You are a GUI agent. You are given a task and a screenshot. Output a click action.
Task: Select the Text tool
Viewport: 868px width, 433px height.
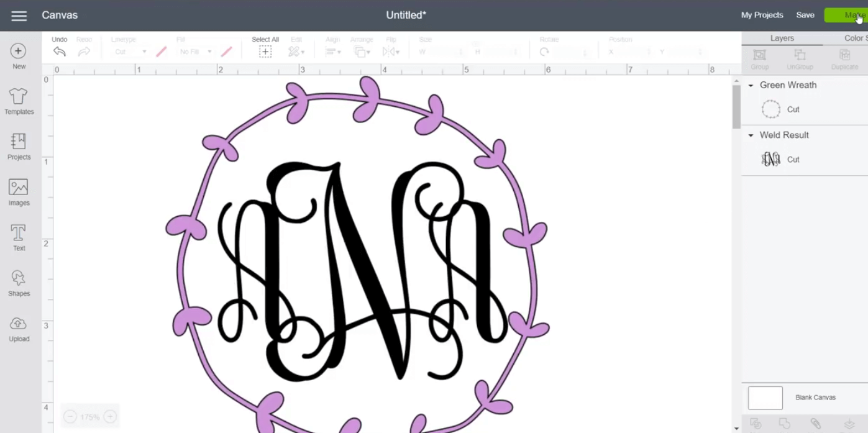[x=19, y=235]
